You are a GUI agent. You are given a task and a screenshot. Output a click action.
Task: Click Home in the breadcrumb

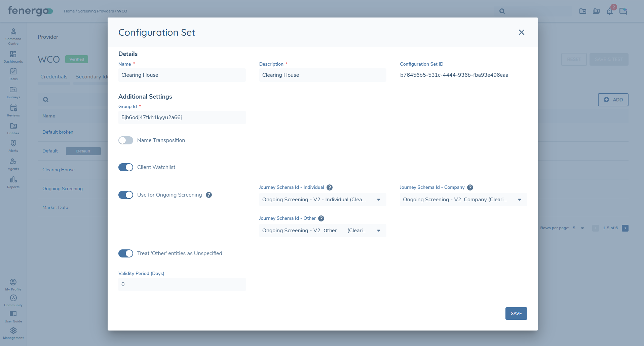coord(69,11)
